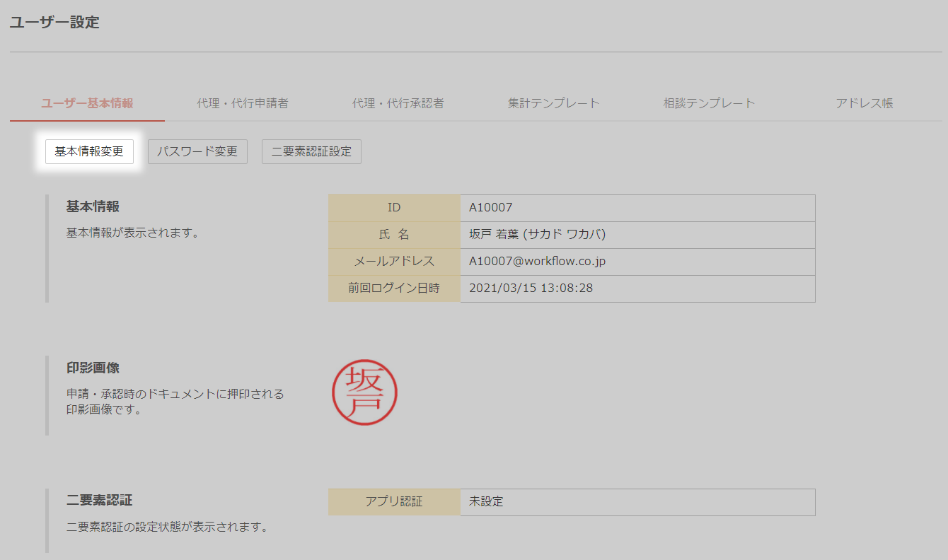Select the name 坂戸 若葉 field value

tap(537, 235)
